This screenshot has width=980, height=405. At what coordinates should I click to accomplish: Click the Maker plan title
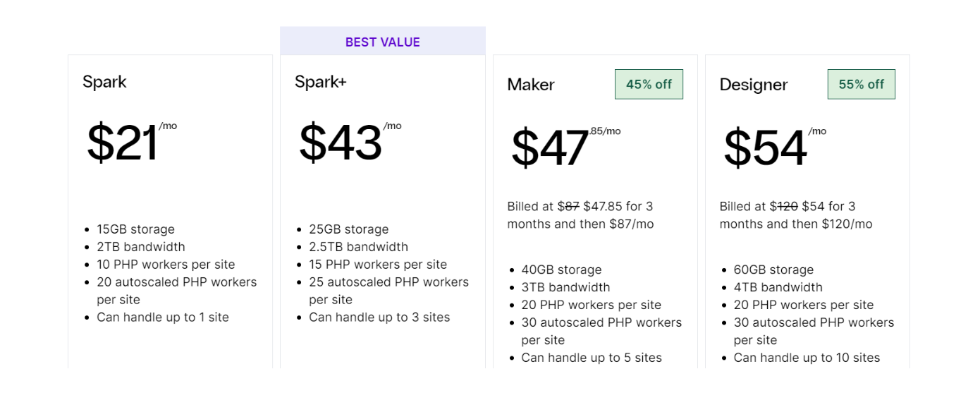click(531, 85)
